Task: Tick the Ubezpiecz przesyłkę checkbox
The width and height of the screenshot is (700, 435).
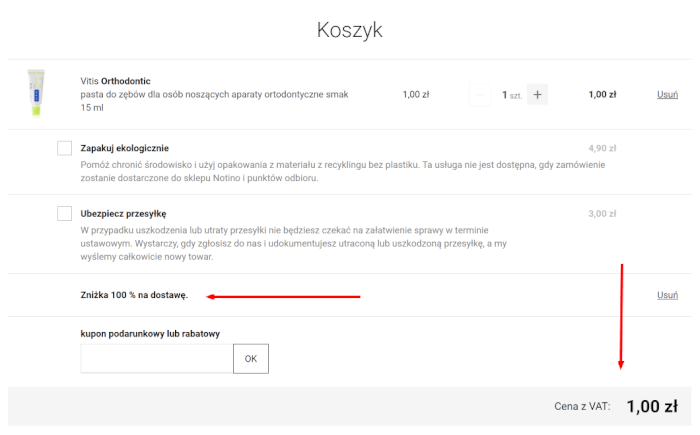Action: [65, 213]
